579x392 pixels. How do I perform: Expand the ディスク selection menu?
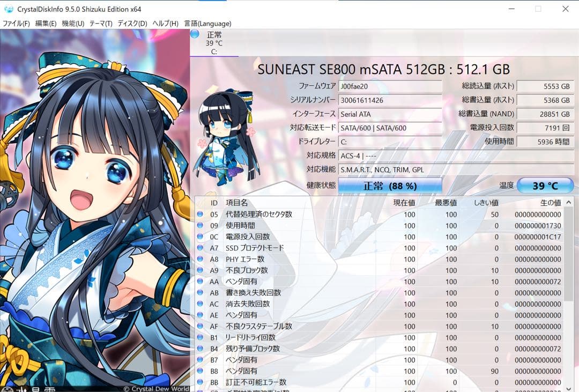pyautogui.click(x=133, y=24)
